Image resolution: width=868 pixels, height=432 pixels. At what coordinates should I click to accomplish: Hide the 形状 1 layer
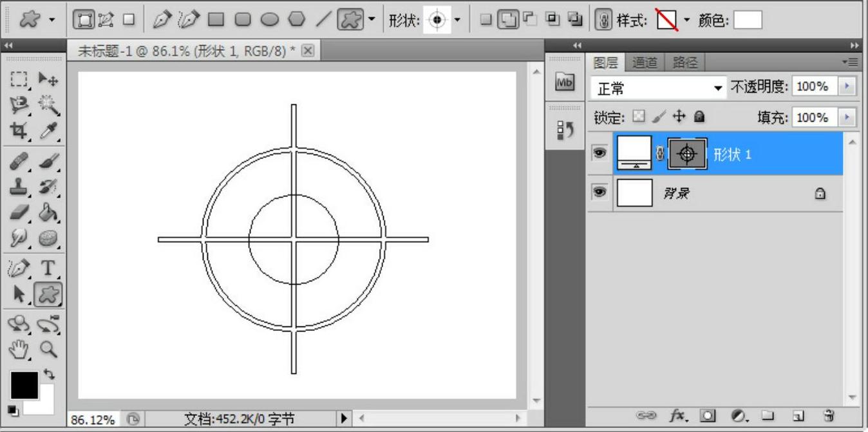(x=599, y=153)
